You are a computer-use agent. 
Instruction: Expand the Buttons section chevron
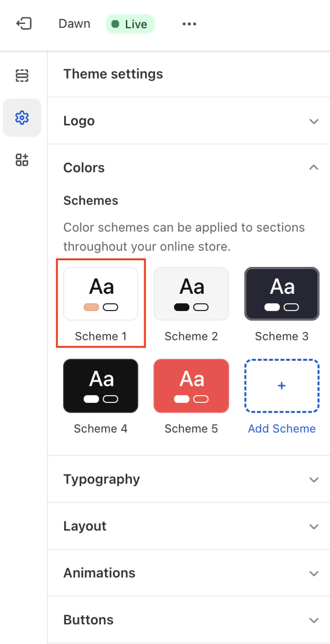(314, 620)
